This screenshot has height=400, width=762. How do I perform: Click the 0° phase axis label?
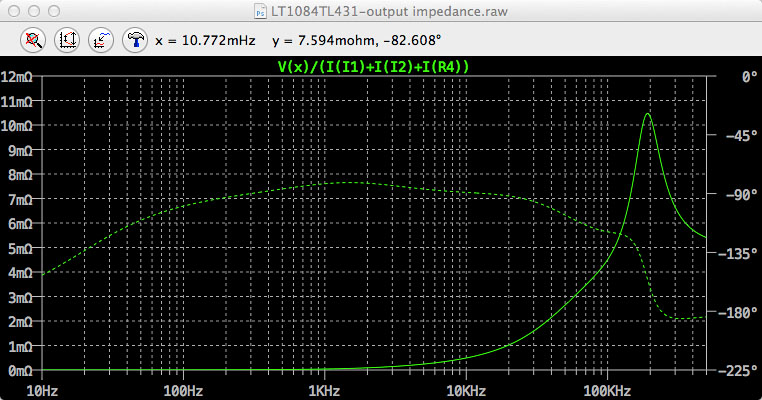click(x=749, y=77)
